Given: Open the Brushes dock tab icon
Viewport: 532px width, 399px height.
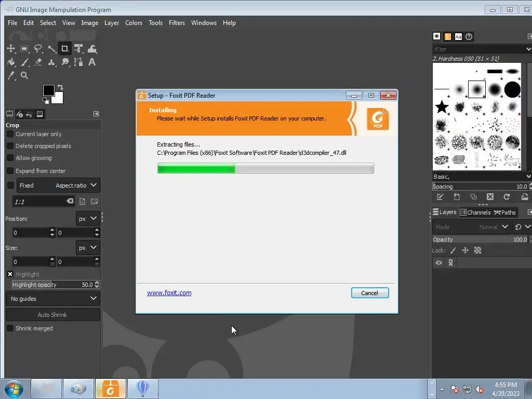Looking at the screenshot, I should [436, 36].
